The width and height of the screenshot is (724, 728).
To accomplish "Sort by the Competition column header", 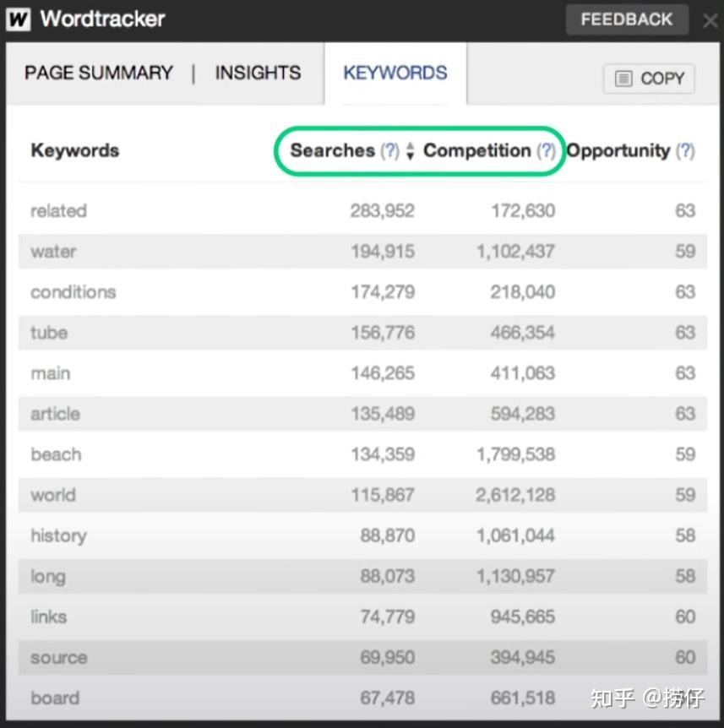I will (x=476, y=151).
